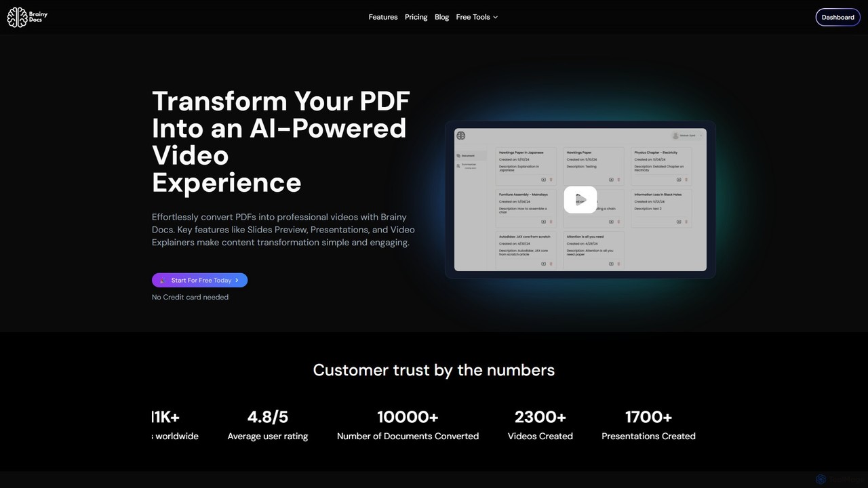Visit the Blog from the navbar
The height and width of the screenshot is (488, 868).
pos(442,17)
